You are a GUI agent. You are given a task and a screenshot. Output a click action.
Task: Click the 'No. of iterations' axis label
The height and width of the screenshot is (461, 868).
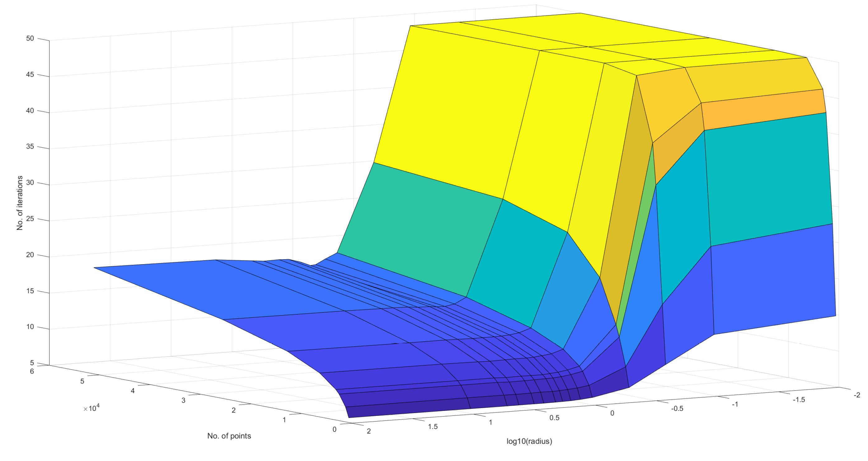click(x=20, y=203)
